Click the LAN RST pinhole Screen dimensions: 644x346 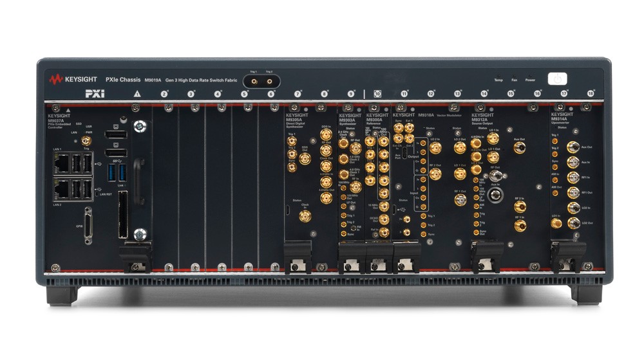pyautogui.click(x=97, y=194)
